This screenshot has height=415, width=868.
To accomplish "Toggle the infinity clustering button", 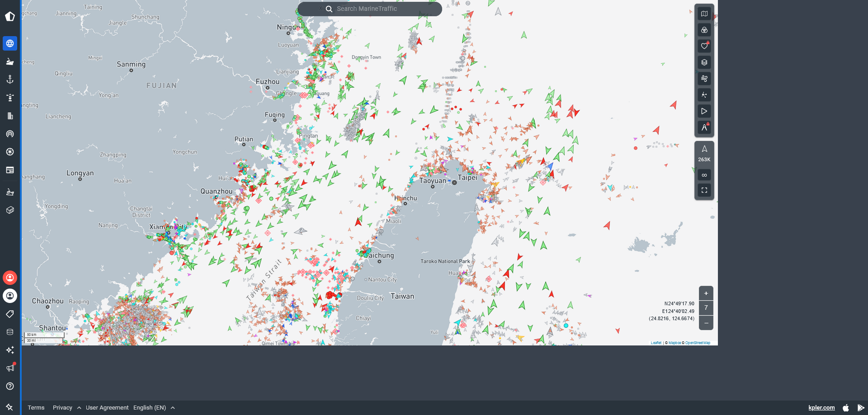I will pyautogui.click(x=704, y=175).
